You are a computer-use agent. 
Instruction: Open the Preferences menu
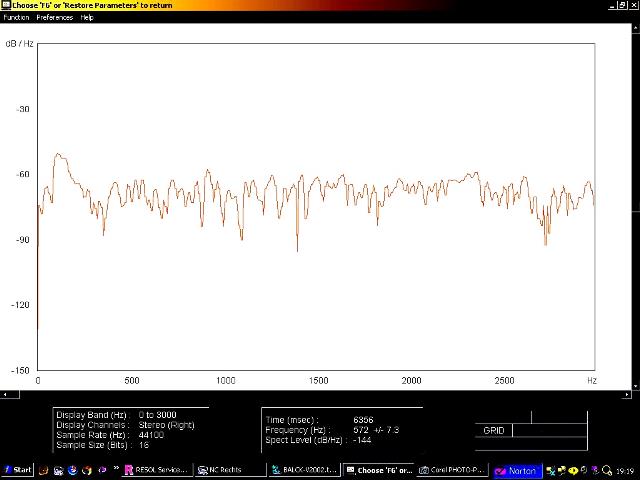point(54,18)
